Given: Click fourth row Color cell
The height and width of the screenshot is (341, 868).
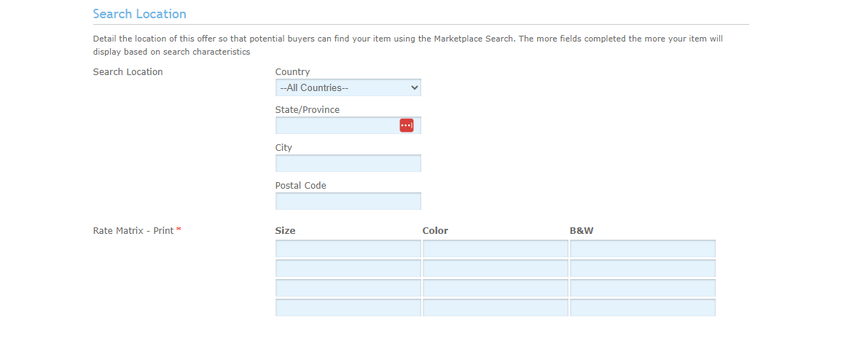Looking at the screenshot, I should pyautogui.click(x=495, y=307).
